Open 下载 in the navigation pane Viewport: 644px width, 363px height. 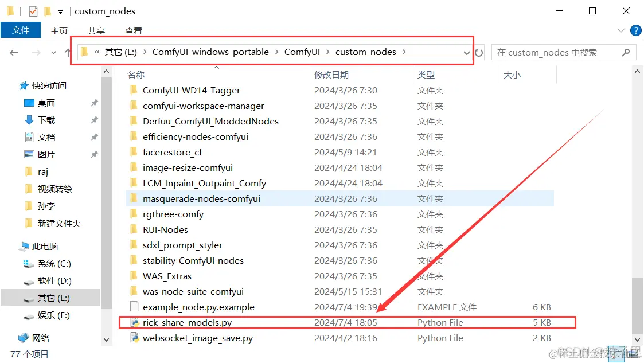pos(46,120)
